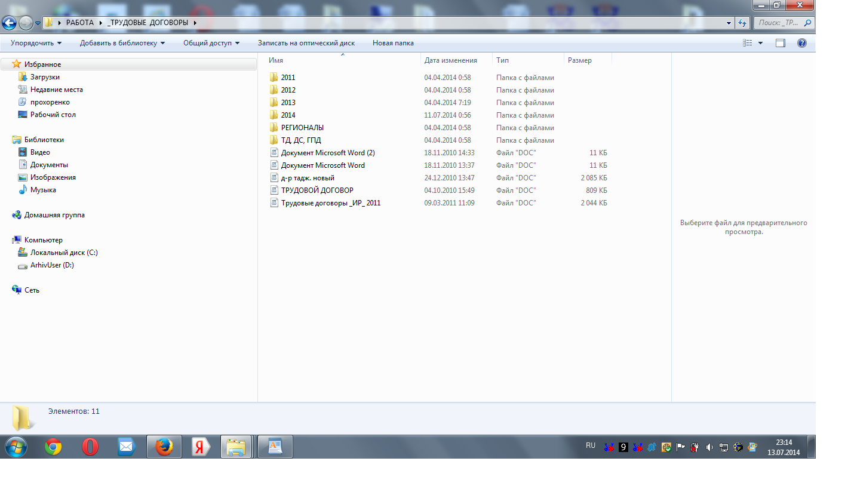Refresh the folder via address bar refresh icon
The width and height of the screenshot is (848, 504).
[742, 23]
